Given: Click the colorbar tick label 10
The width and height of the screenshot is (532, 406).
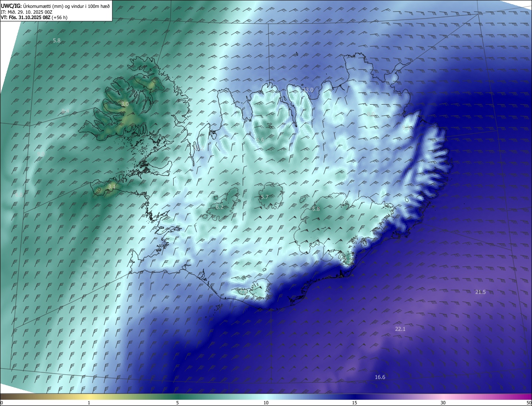Looking at the screenshot, I should 266,403.
